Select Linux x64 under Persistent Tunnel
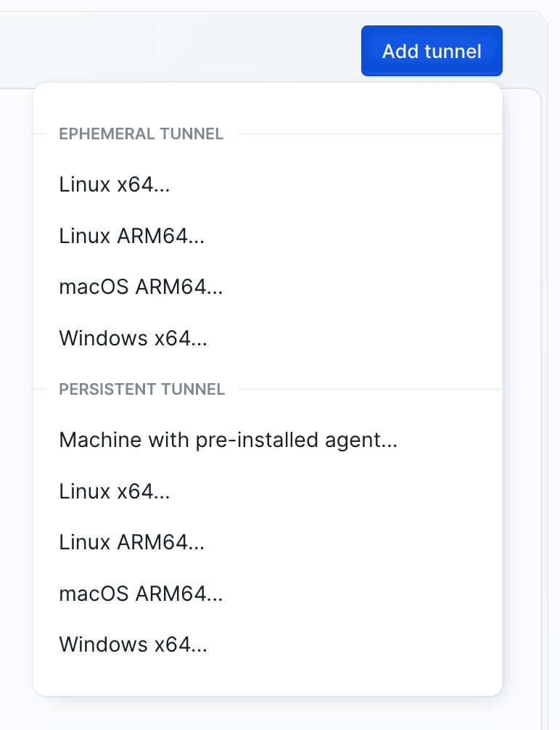This screenshot has height=730, width=560. click(115, 491)
